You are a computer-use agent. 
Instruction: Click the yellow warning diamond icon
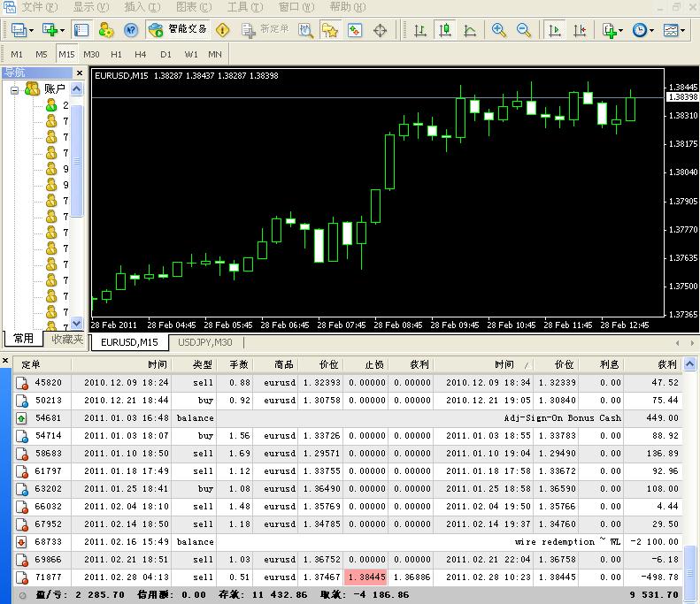(223, 30)
